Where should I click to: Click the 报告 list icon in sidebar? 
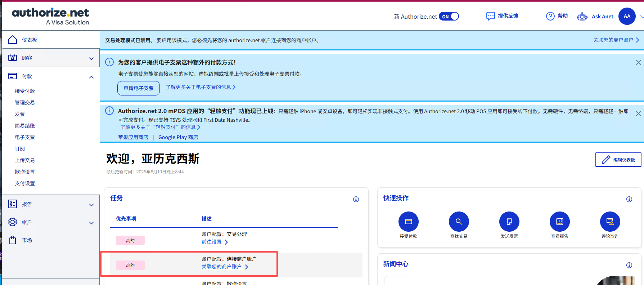pos(13,204)
